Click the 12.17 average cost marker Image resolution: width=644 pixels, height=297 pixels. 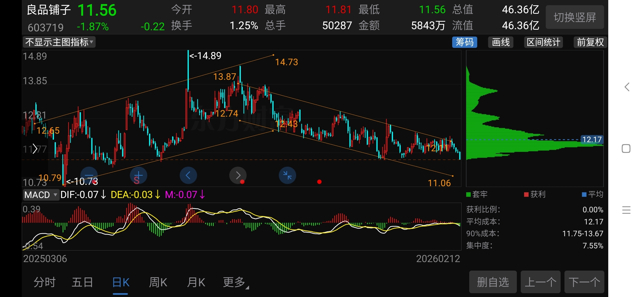click(x=592, y=139)
